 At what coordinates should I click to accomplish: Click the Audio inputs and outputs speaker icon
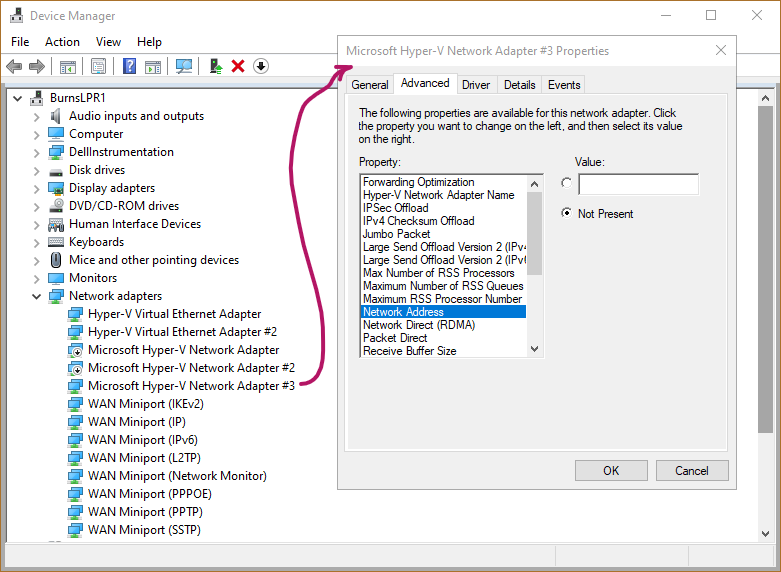tap(56, 116)
